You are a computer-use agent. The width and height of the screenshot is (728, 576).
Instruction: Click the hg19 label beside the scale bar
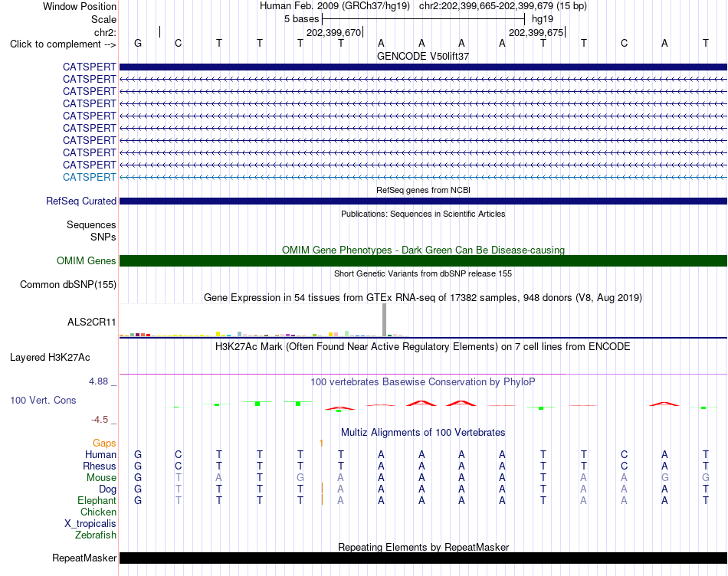click(543, 19)
